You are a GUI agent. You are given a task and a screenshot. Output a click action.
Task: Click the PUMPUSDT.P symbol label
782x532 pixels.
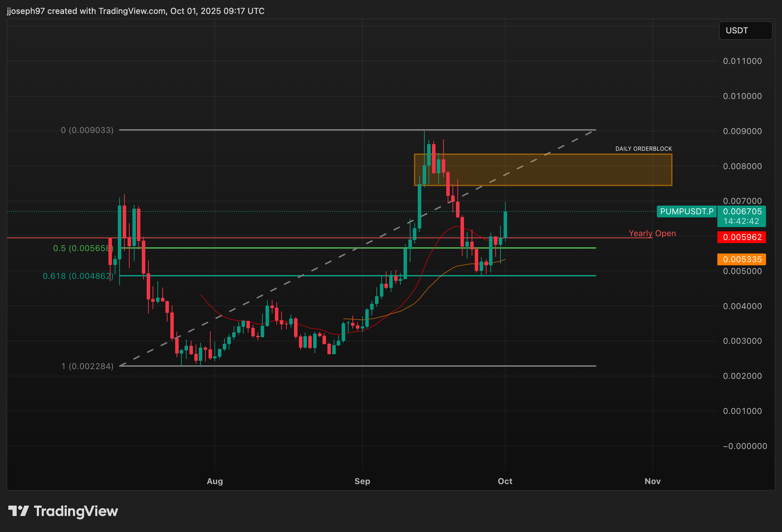click(686, 211)
